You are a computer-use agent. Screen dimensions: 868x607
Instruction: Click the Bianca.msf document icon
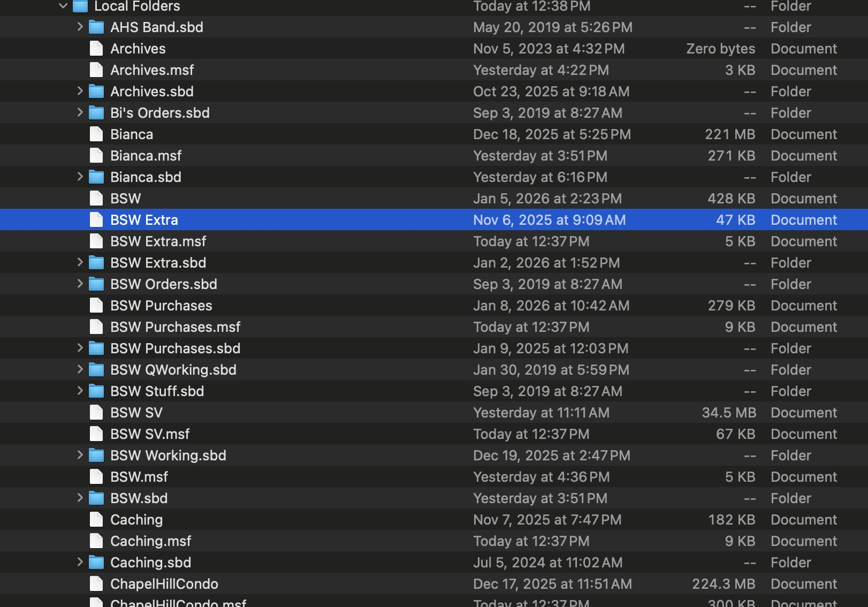click(x=96, y=156)
